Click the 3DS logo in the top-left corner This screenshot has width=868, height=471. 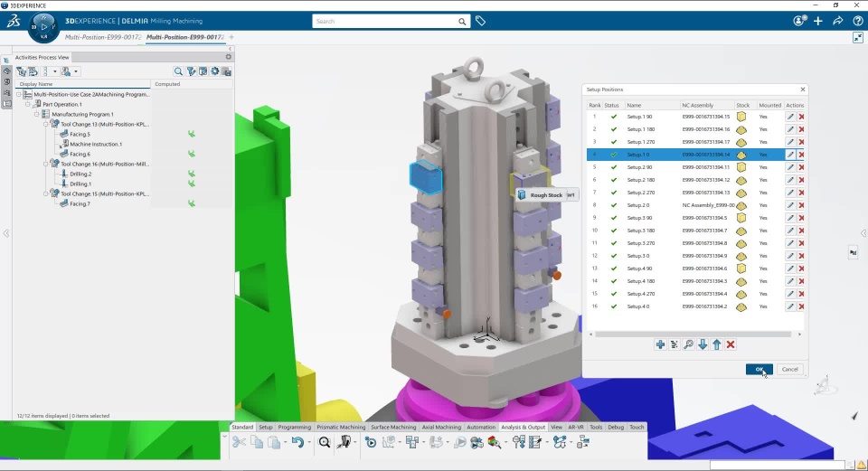tap(14, 22)
